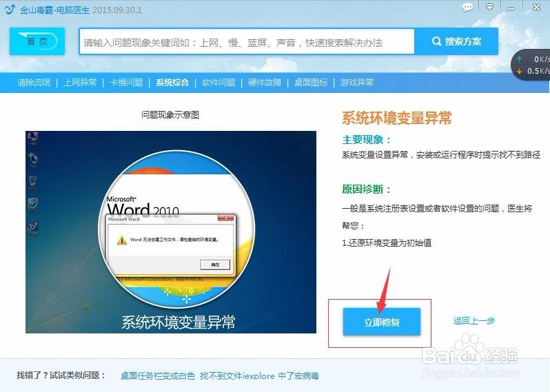Click the 主要现象 heading
Screen dimensions: 550x392
(x=366, y=140)
